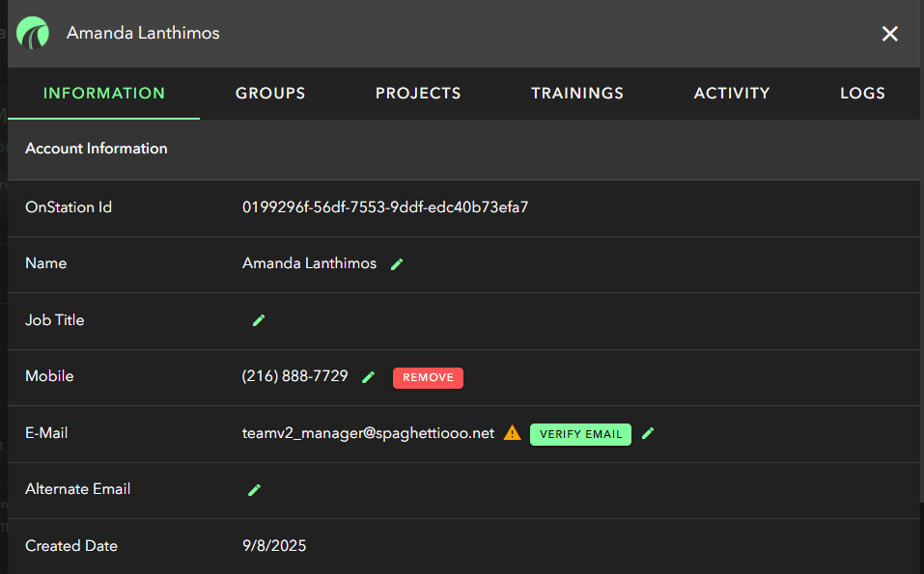Close the Amanda Lanthimos dialog
This screenshot has height=574, width=924.
(889, 34)
